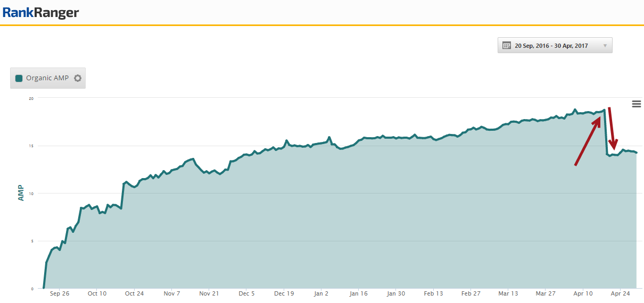Click the downward-pointing red arrow annotation
The image size is (644, 303).
coord(612,129)
